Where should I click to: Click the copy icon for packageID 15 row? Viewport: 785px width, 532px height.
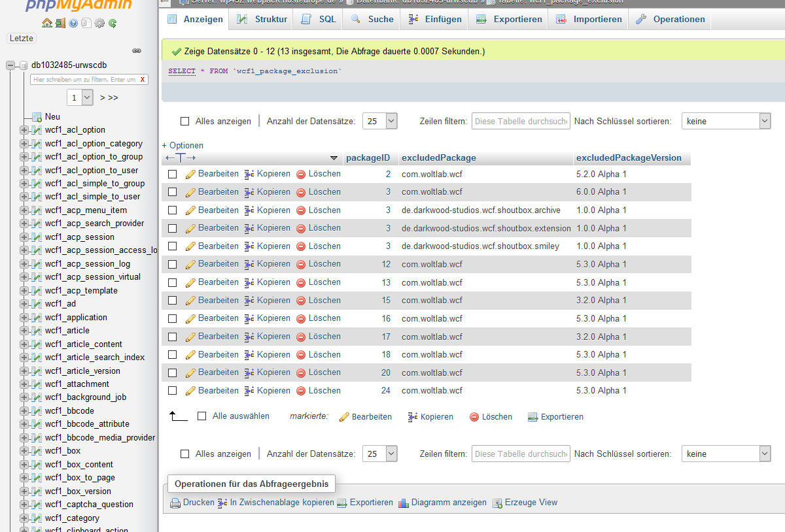coord(249,301)
